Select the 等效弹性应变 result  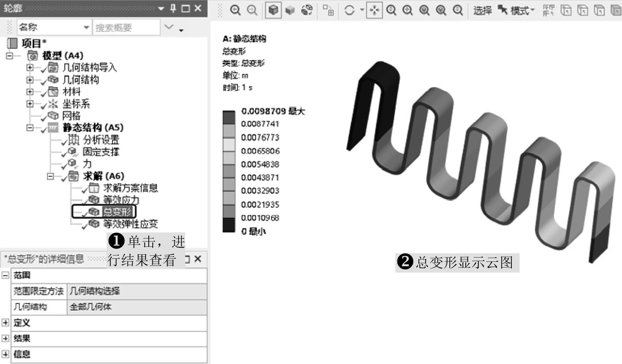(130, 224)
